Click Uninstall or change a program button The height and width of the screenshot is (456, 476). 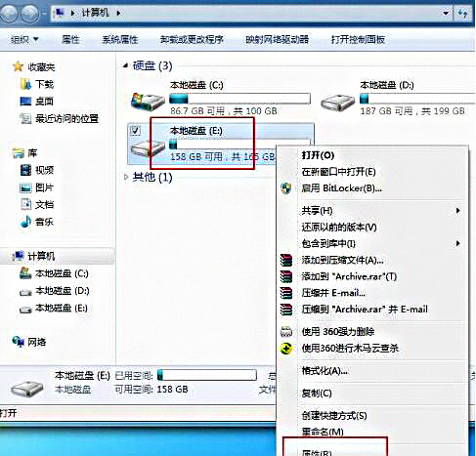pos(192,39)
